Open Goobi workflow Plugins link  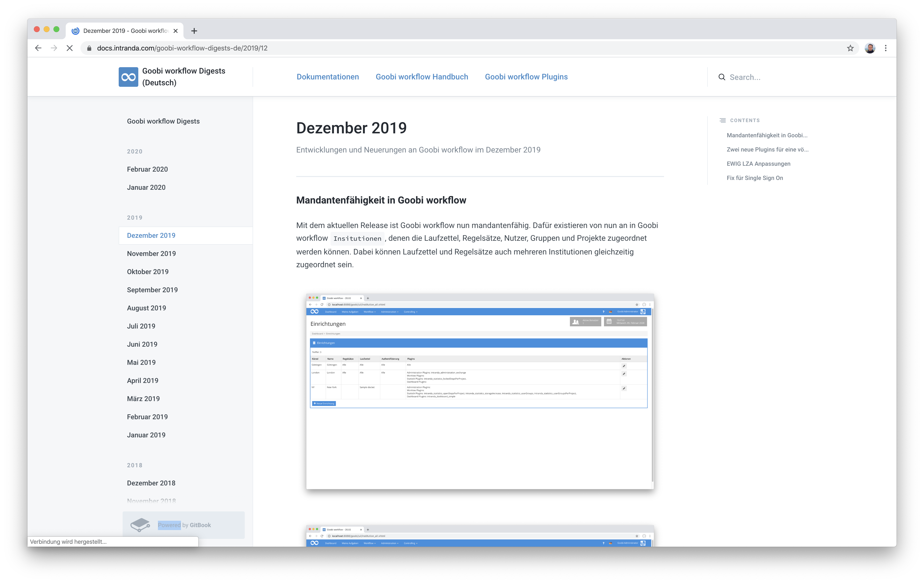coord(526,77)
